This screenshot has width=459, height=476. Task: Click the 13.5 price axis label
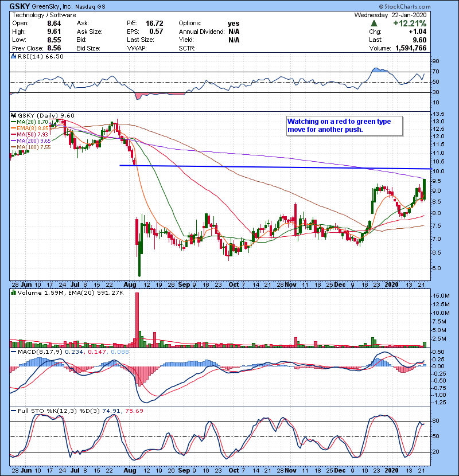click(x=438, y=114)
